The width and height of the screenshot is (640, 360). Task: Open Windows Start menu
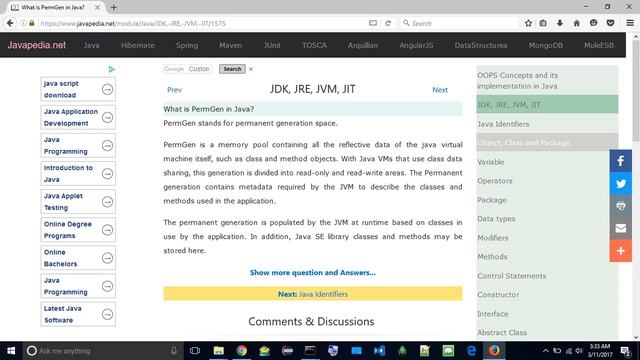point(11,351)
